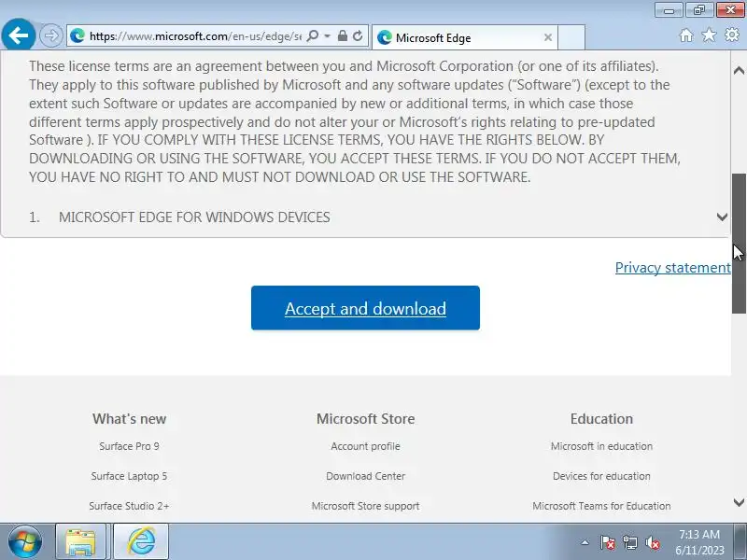
Task: Open the Surface Laptop 5 link
Action: [x=129, y=476]
